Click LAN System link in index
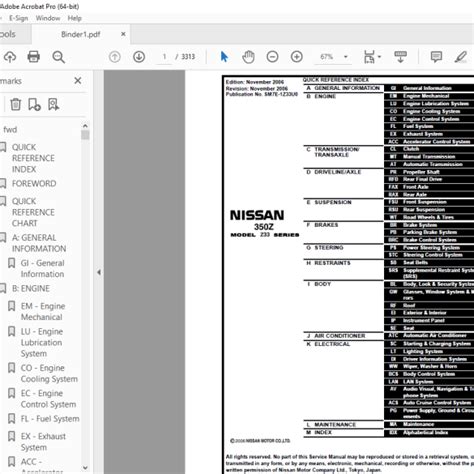This screenshot has width=474, height=474. [418, 382]
